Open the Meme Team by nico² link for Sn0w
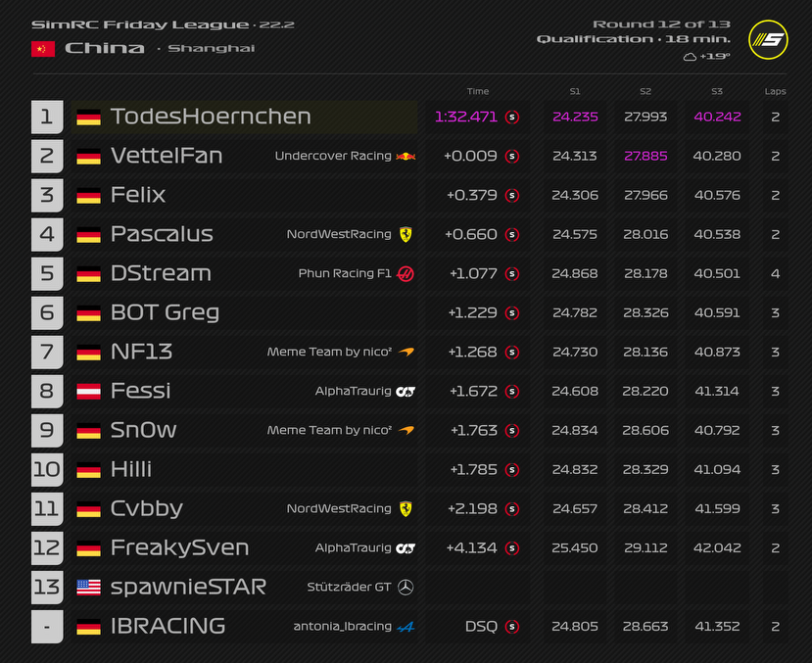Image resolution: width=812 pixels, height=663 pixels. [329, 430]
